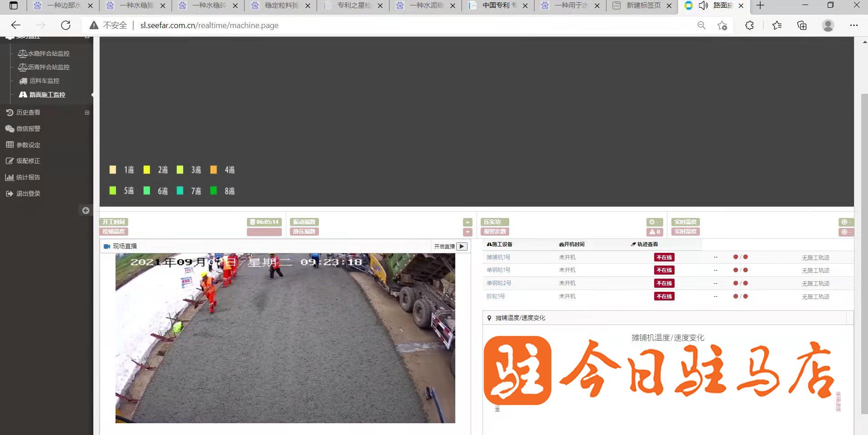This screenshot has width=868, height=435.
Task: Click the 不在线 status badge for 单钢轮2号
Action: point(664,283)
